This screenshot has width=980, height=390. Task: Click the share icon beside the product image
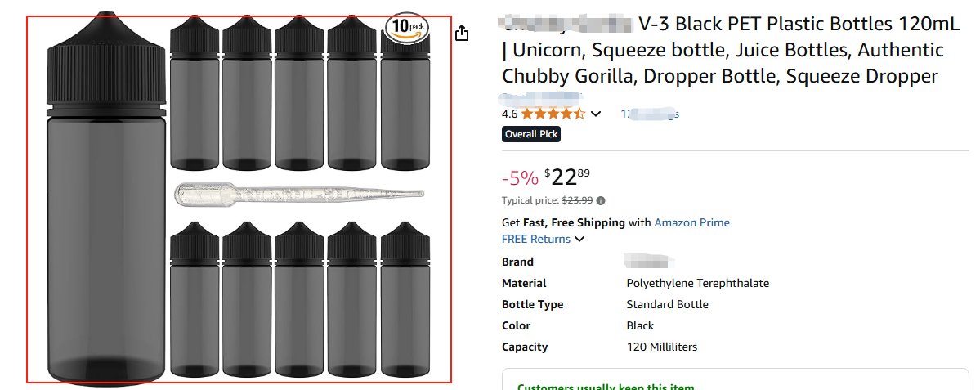462,33
